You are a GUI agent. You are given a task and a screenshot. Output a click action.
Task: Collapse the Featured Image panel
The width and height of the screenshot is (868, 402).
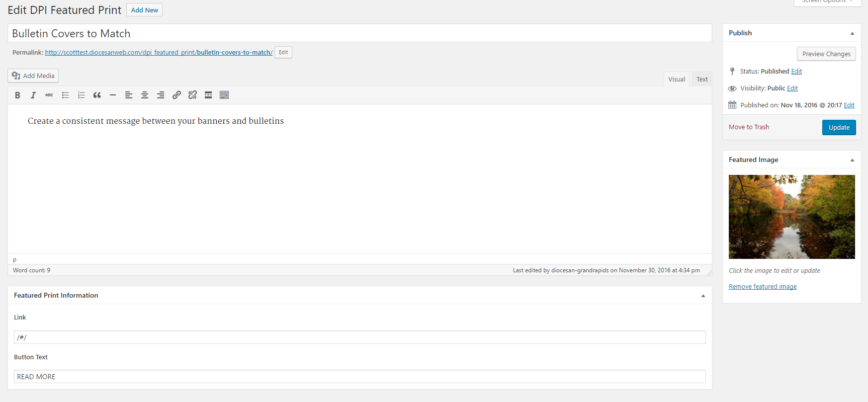pos(852,160)
